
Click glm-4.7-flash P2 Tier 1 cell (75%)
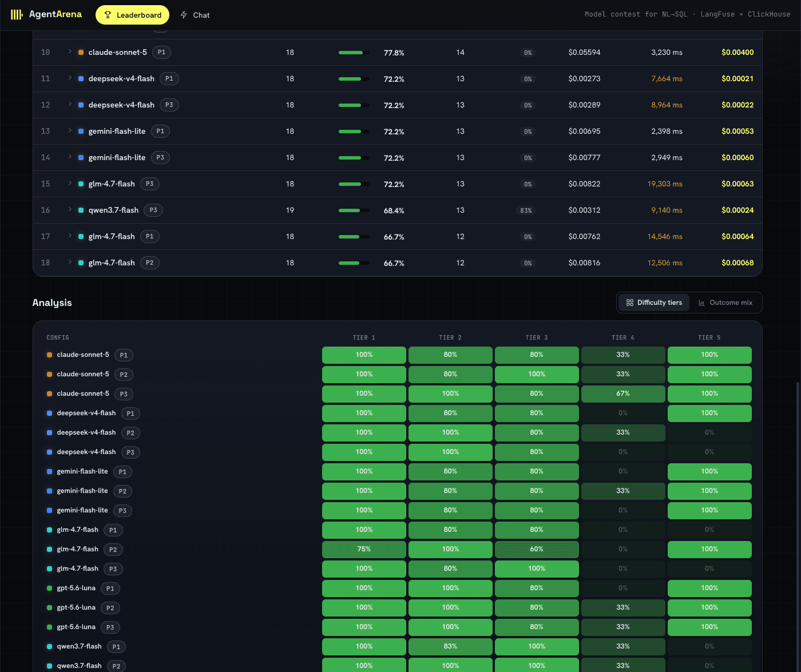[x=364, y=549]
